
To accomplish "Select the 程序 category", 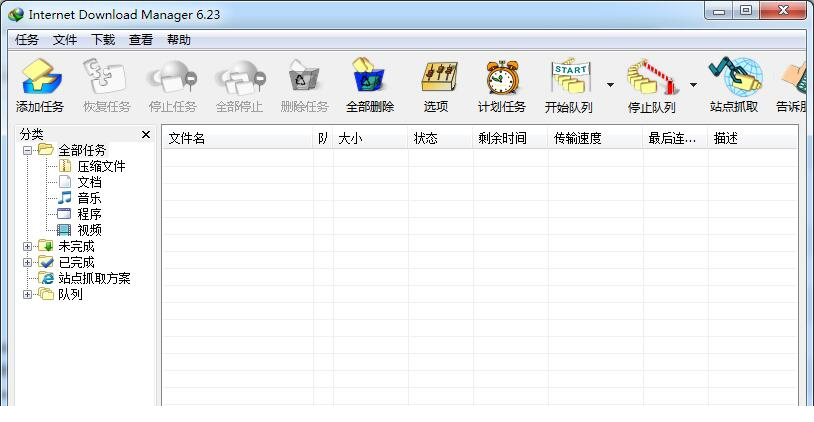I will click(89, 214).
